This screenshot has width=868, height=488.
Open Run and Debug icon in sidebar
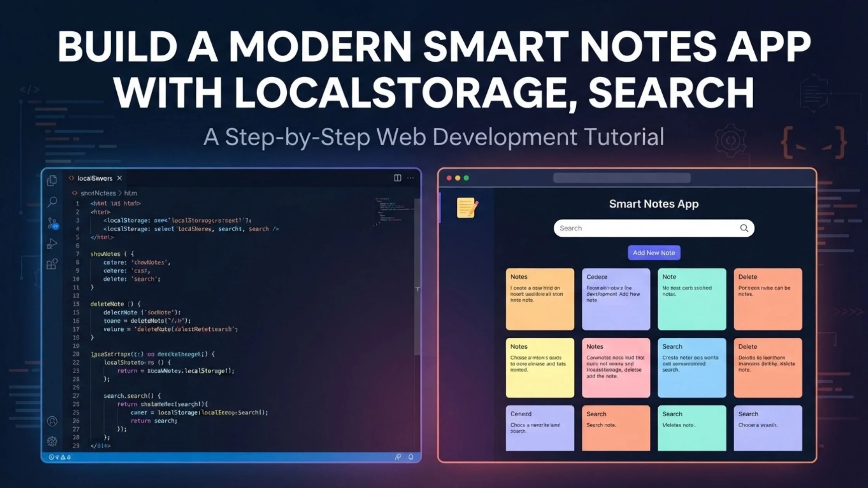tap(52, 244)
